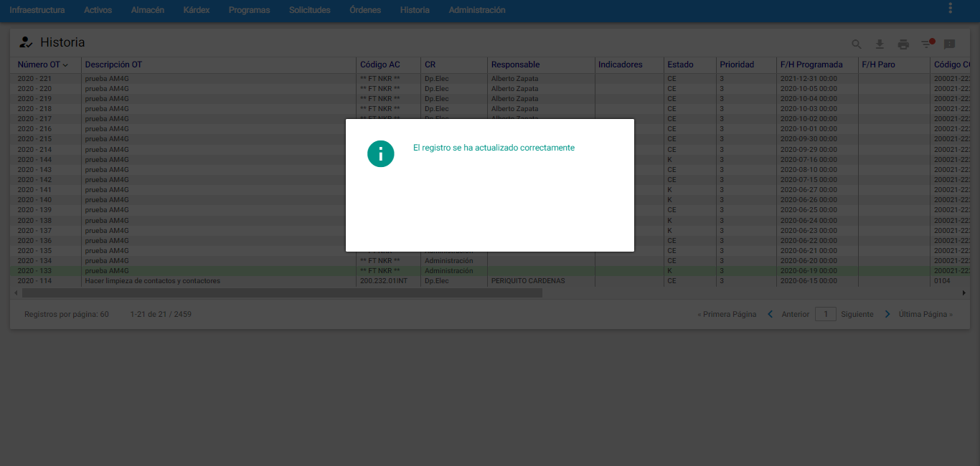Click date 2021-12-31 00:00

[x=809, y=79]
